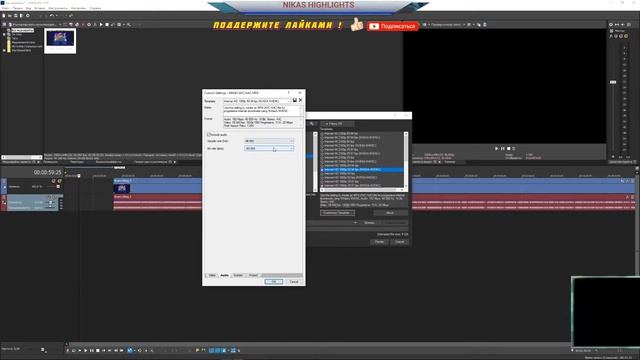
Task: Click the search icon in the Render As dialog
Action: pos(312,124)
